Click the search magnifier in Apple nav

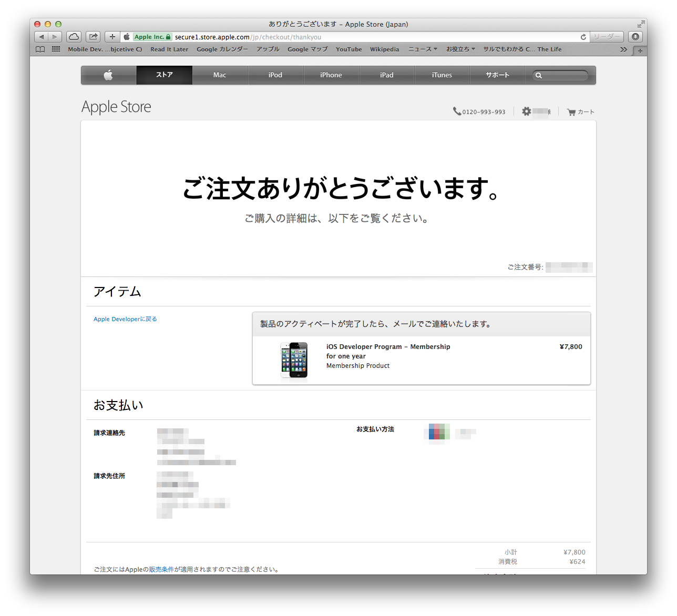tap(539, 76)
